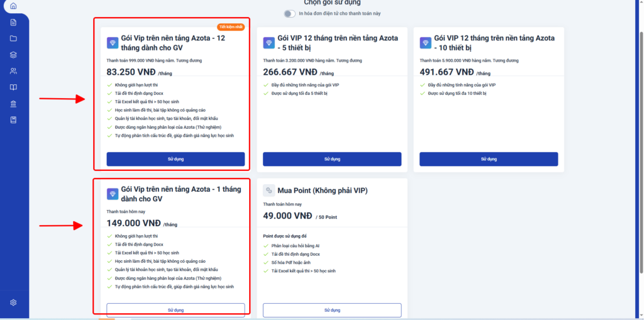This screenshot has height=320, width=644.
Task: Click Sử dụng for Mua Point package
Action: pos(332,310)
